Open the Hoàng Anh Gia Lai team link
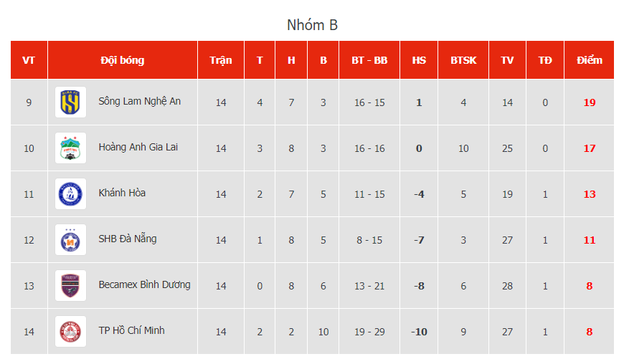Viewport: 624px width, 364px height. pos(138,147)
